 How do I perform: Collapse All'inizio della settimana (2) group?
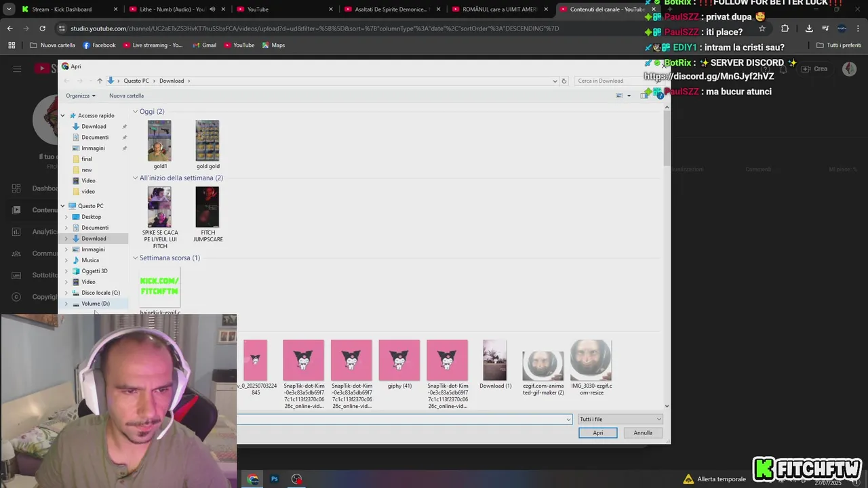(x=135, y=178)
